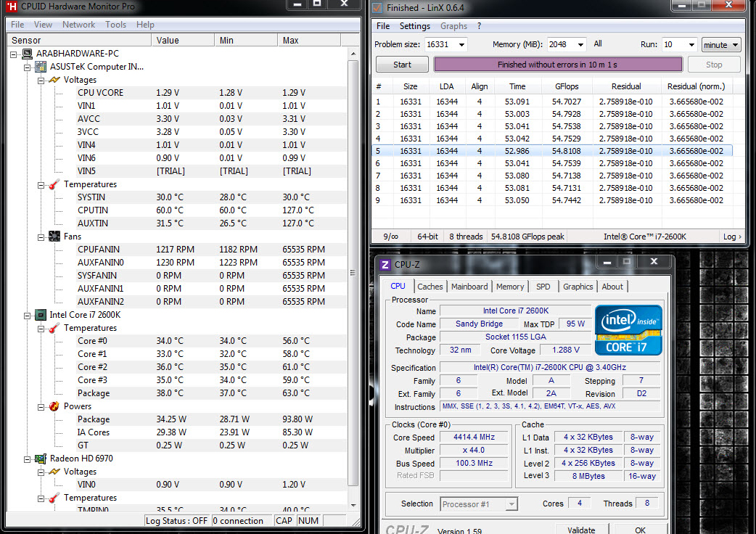Collapse the Powers group
This screenshot has height=534, width=756.
(x=41, y=407)
